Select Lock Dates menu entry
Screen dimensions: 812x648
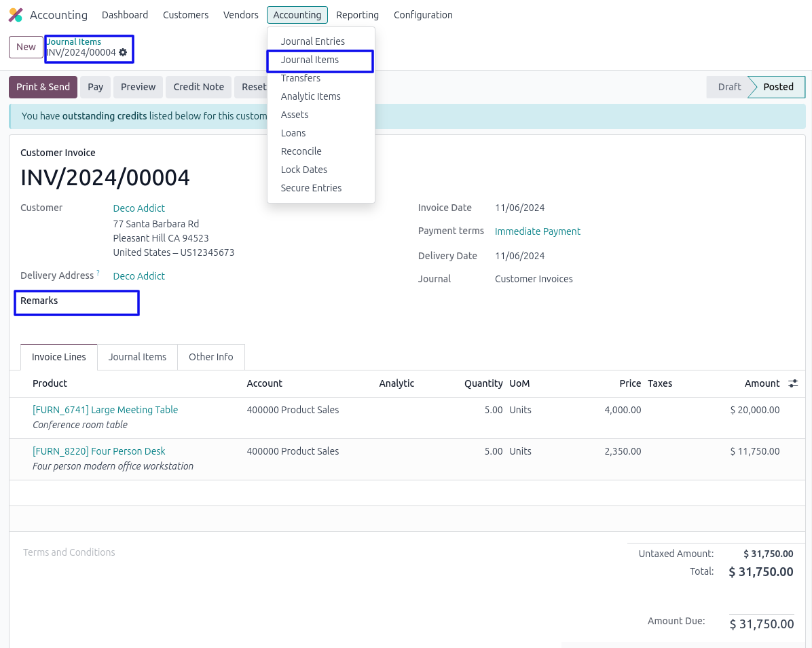point(303,170)
